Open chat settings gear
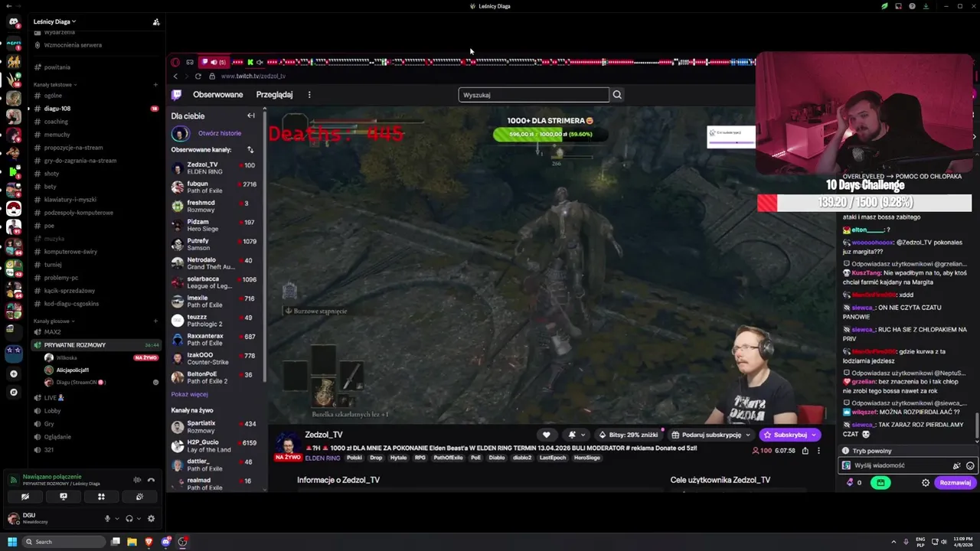 click(x=926, y=483)
